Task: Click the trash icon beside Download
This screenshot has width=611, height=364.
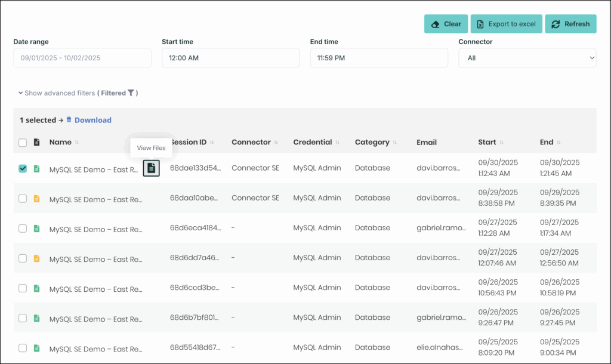Action: tap(69, 120)
